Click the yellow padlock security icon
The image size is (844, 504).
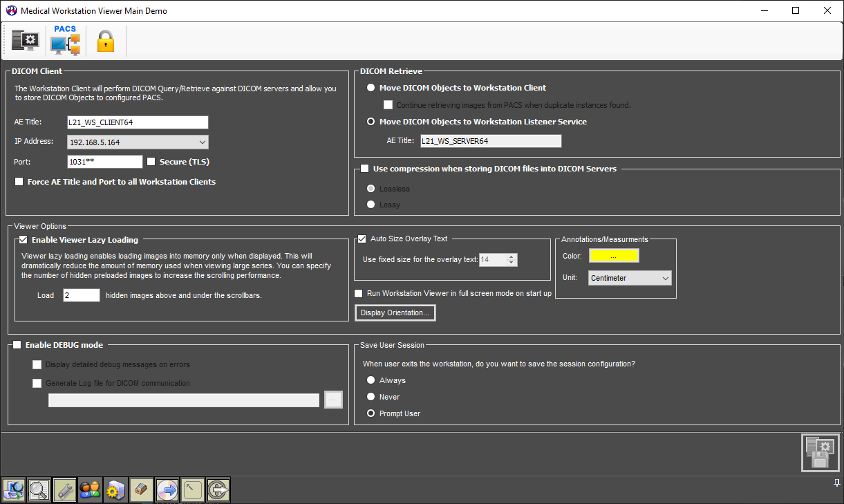[x=105, y=41]
